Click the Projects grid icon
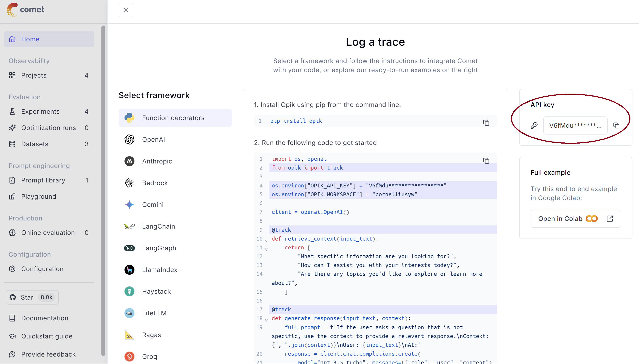Image resolution: width=639 pixels, height=364 pixels. coord(12,75)
